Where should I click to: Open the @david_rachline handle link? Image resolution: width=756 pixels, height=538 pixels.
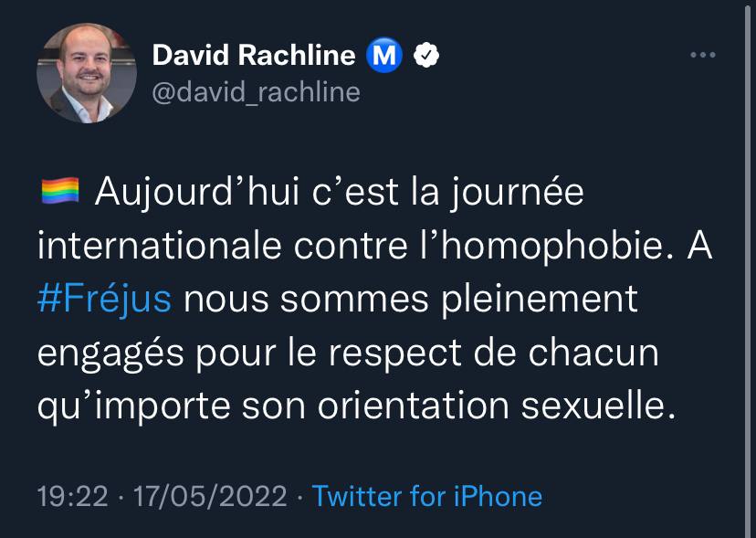[x=255, y=92]
